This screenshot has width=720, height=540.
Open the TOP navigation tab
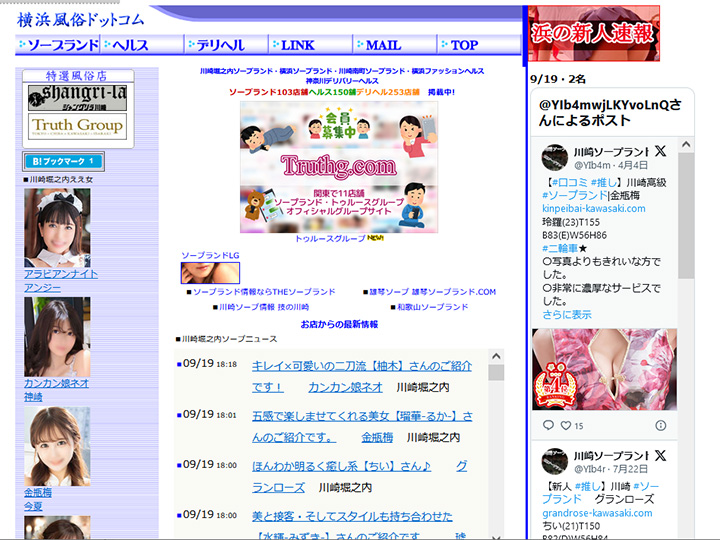(479, 45)
